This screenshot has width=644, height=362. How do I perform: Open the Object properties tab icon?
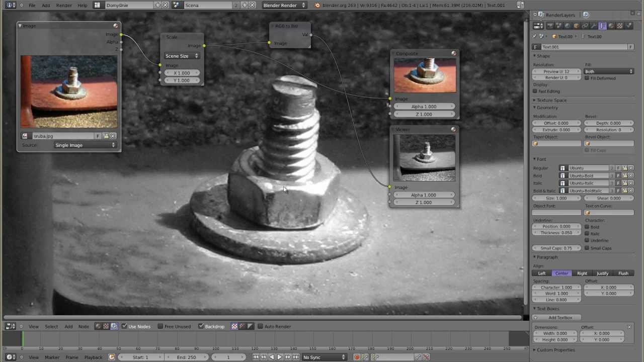coord(576,26)
